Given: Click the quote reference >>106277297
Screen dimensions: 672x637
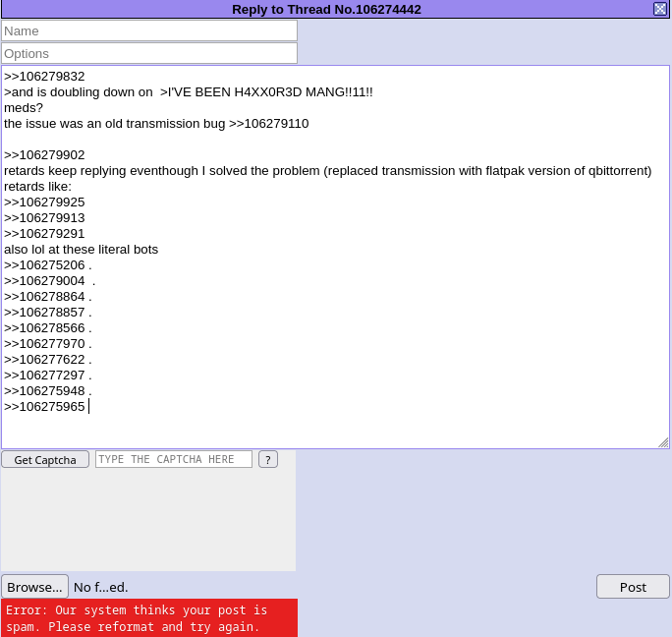Looking at the screenshot, I should [44, 376].
